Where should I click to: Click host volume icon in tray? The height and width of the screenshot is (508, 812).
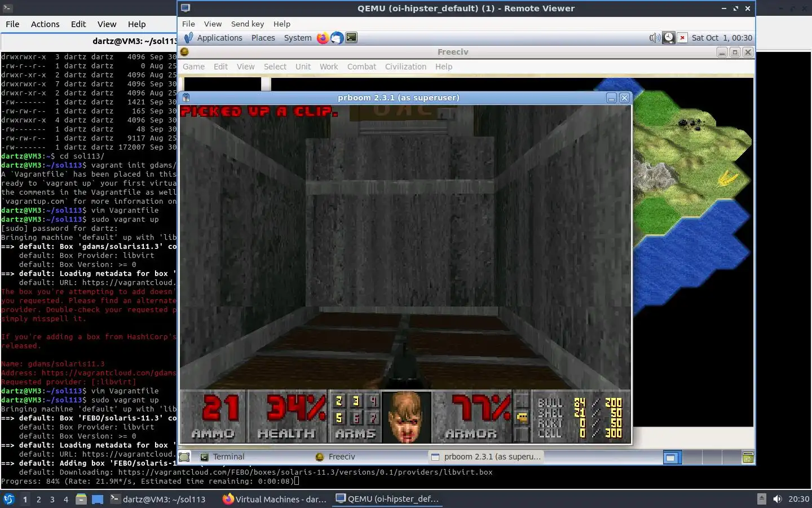click(x=777, y=499)
